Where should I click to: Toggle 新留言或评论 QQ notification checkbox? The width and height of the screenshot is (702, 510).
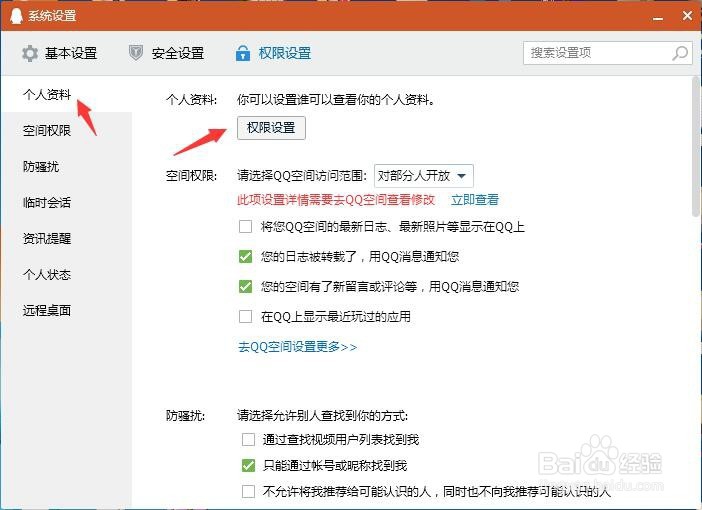click(245, 287)
